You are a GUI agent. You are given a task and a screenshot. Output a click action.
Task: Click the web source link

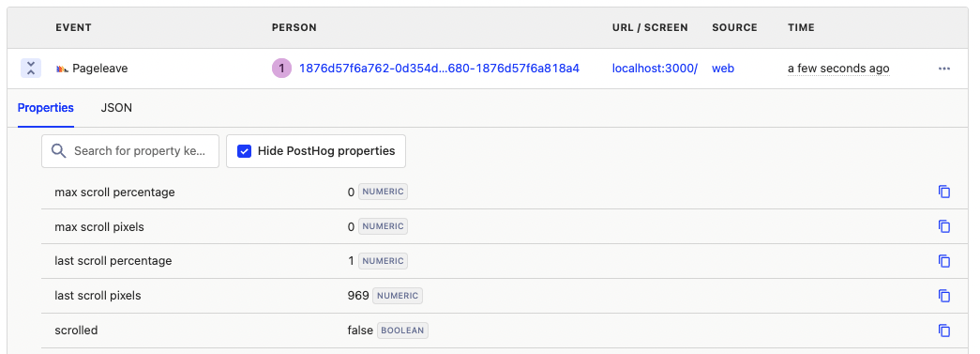coord(723,69)
